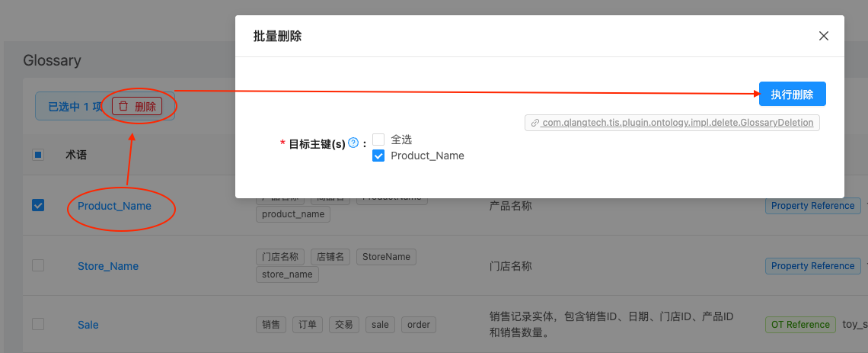Image resolution: width=868 pixels, height=353 pixels.
Task: Click the 批量删除 dialog title
Action: click(277, 37)
